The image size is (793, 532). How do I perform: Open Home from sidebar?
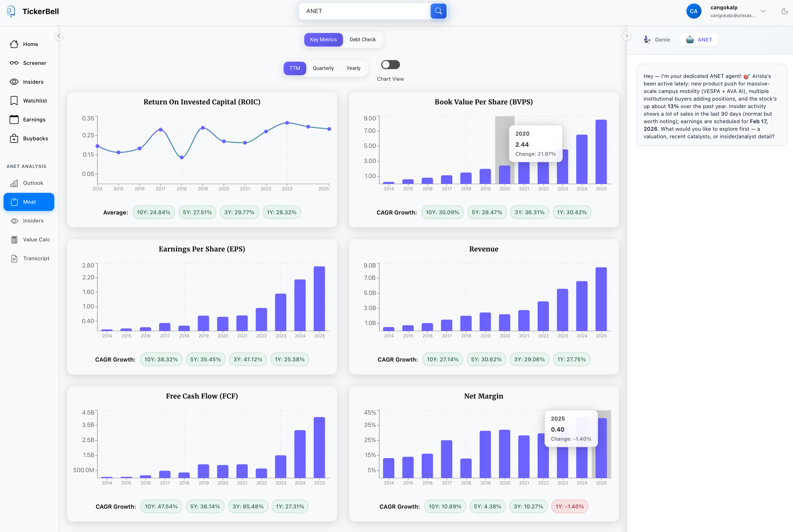pos(30,44)
